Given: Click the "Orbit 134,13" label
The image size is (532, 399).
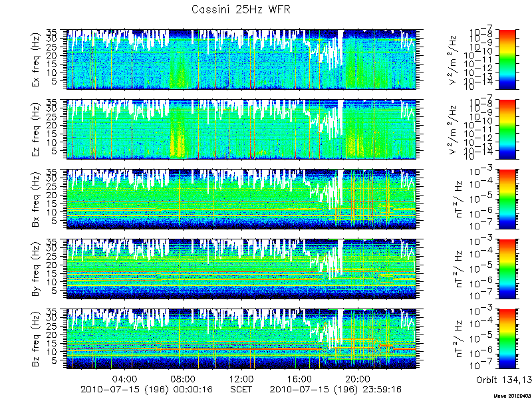Looking at the screenshot, I should point(503,380).
